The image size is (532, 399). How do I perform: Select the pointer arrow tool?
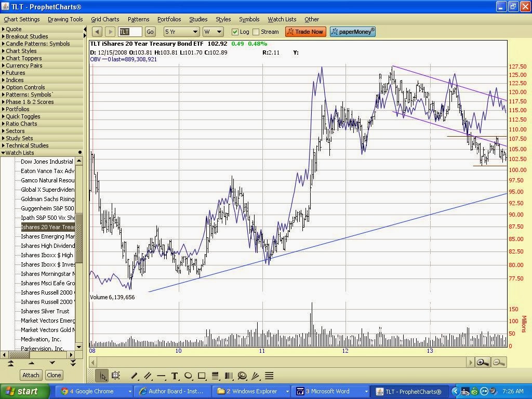point(102,376)
